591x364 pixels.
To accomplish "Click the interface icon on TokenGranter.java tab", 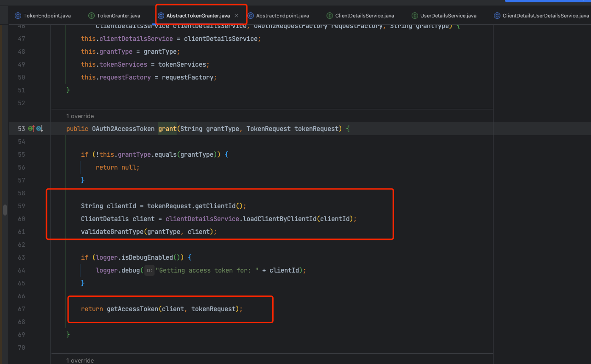I will pos(92,16).
